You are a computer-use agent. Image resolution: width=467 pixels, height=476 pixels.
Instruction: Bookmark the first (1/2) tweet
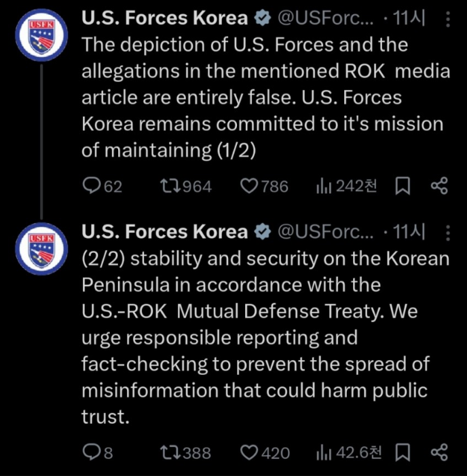403,186
